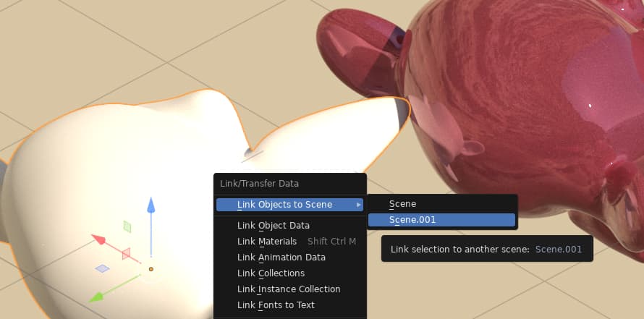Expand arrow beside Link Objects to Scene
644x319 pixels.
(x=359, y=205)
